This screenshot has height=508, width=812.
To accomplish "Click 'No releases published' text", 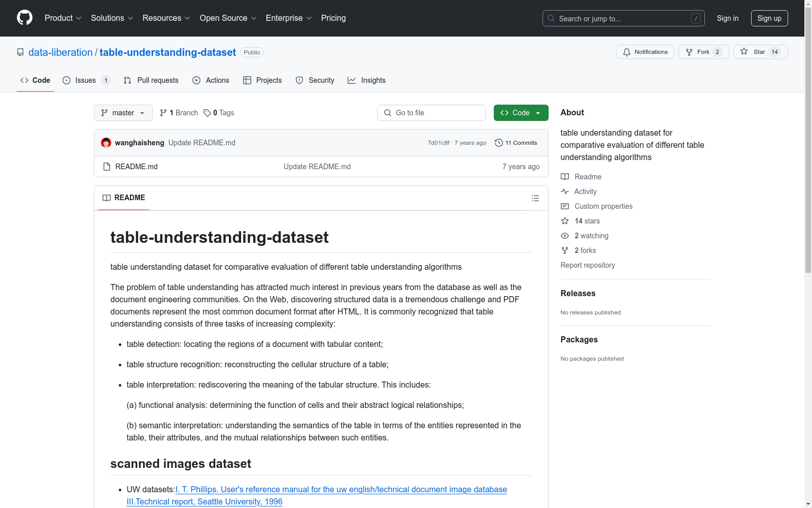I will pyautogui.click(x=591, y=312).
